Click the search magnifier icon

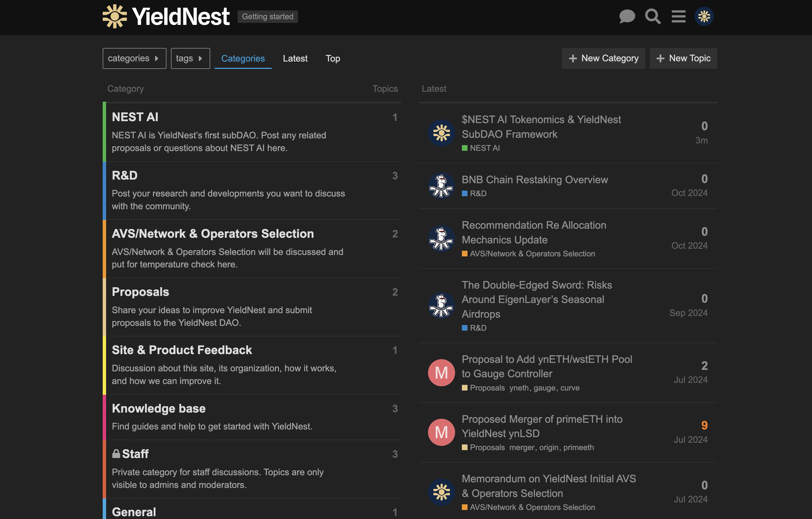(653, 16)
